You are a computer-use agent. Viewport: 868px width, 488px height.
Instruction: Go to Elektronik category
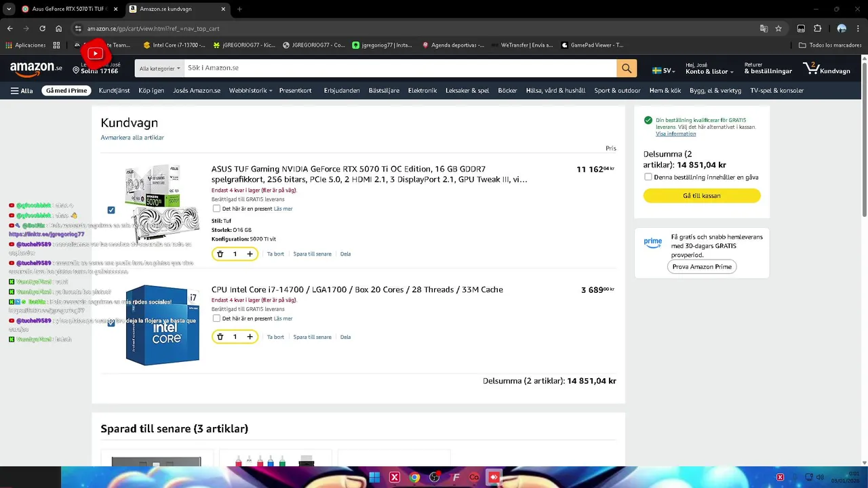422,91
